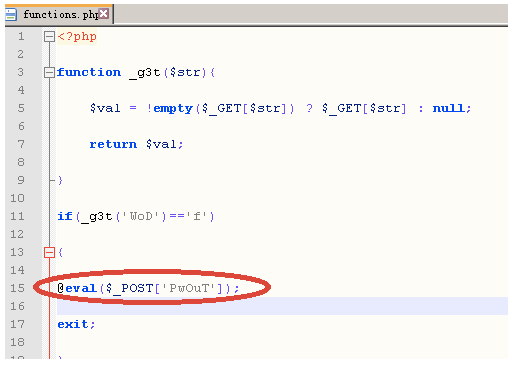Click the $val variable on line 7

pyautogui.click(x=161, y=144)
